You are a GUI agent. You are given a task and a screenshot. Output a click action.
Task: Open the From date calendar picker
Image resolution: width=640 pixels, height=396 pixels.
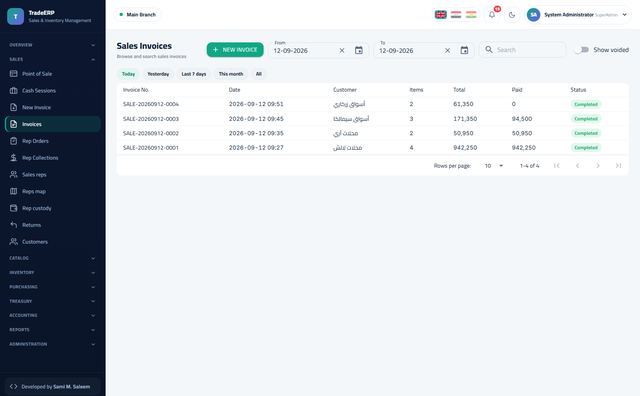coord(358,50)
